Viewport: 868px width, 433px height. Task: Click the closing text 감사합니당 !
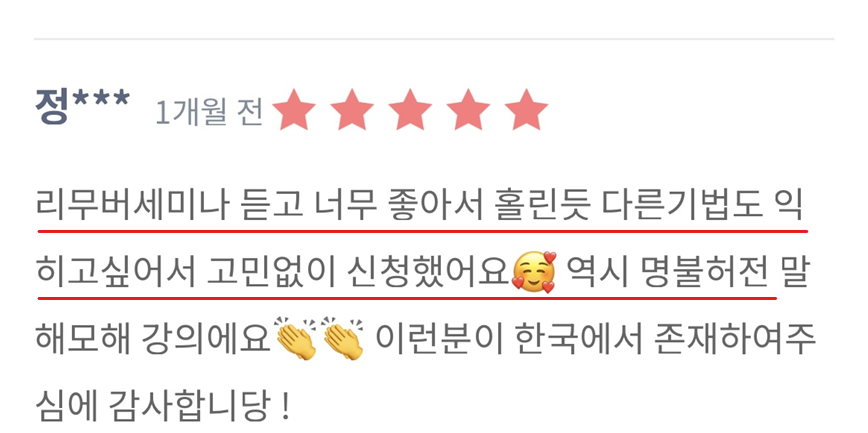204,405
